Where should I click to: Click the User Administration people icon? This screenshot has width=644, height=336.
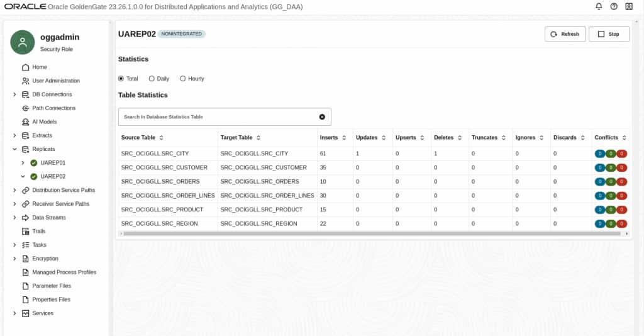pyautogui.click(x=25, y=81)
